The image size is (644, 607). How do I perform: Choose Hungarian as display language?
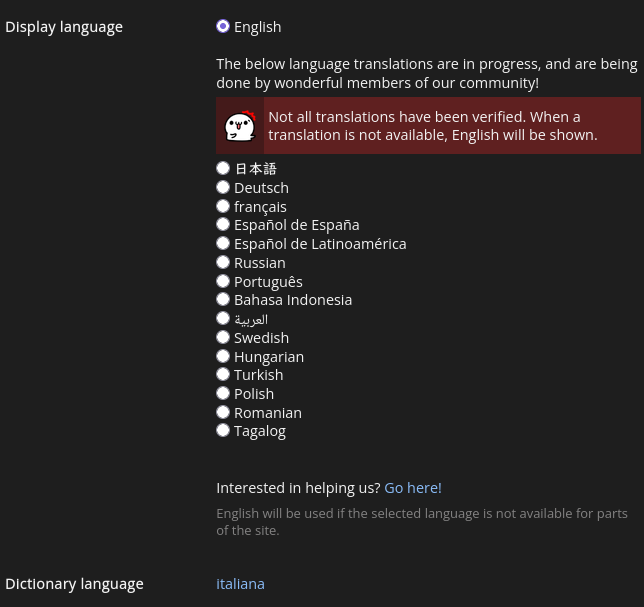[223, 356]
